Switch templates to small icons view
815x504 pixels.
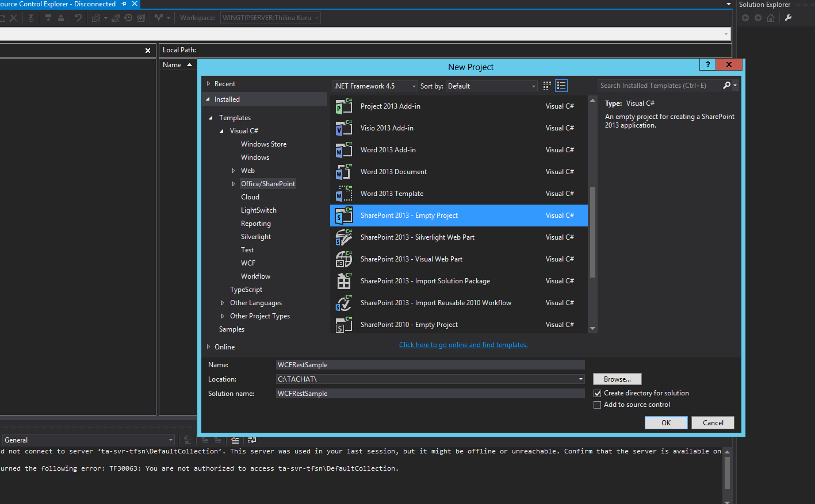pyautogui.click(x=546, y=85)
